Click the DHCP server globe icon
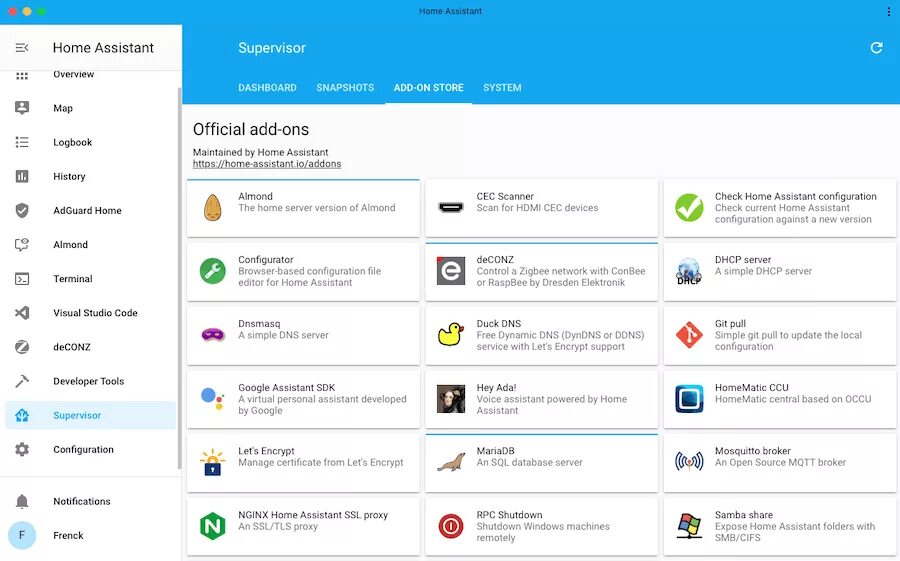 point(689,271)
